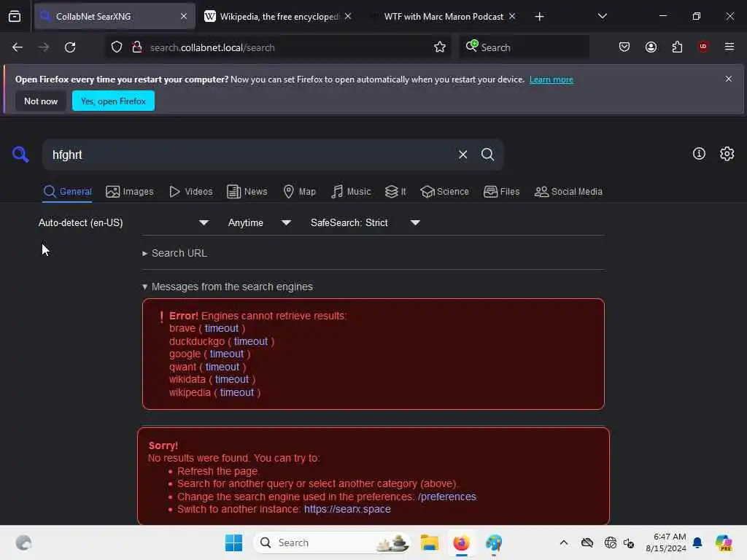Open Firefox View icon
This screenshot has height=560, width=747.
click(x=15, y=16)
